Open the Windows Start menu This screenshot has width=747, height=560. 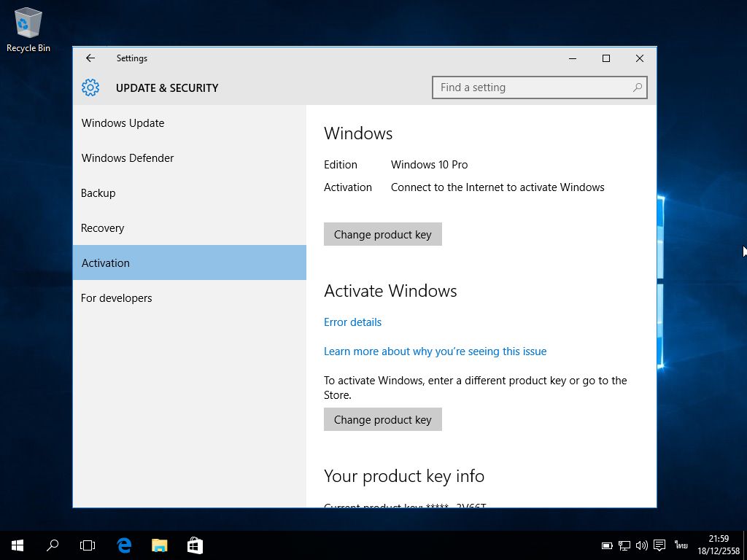point(18,545)
